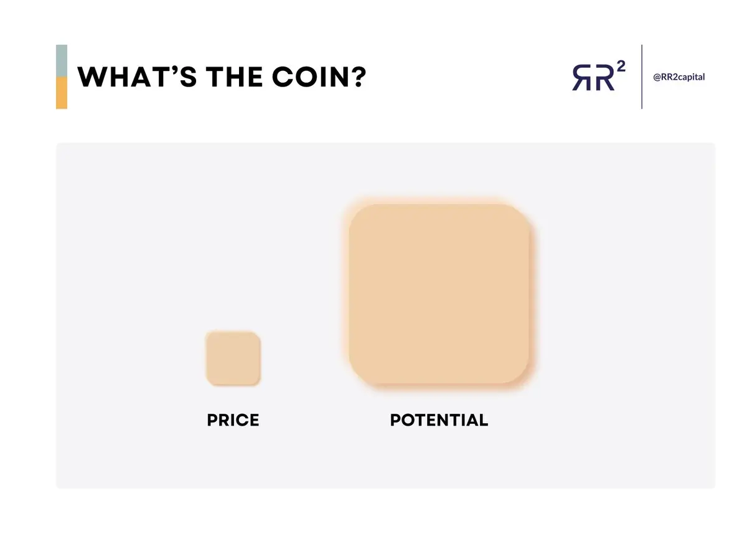Screen dimensions: 747x560
Task: Click the vertical divider next to logo
Action: [641, 77]
